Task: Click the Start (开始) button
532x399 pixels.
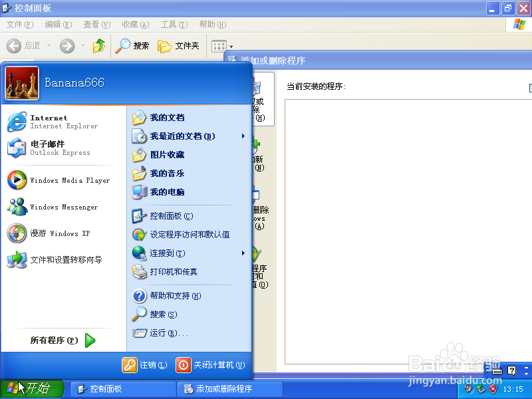Action: pyautogui.click(x=32, y=389)
